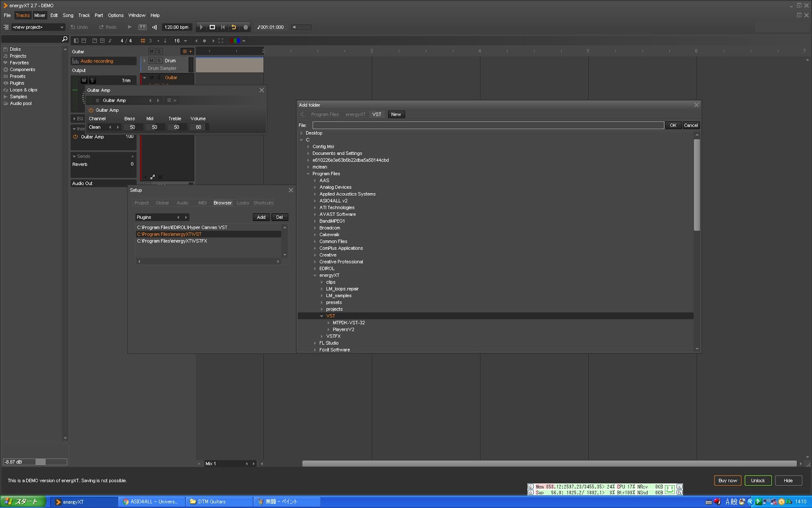Click the metronome level icon beside tempo
Screen dimensions: 812x508
pos(154,27)
